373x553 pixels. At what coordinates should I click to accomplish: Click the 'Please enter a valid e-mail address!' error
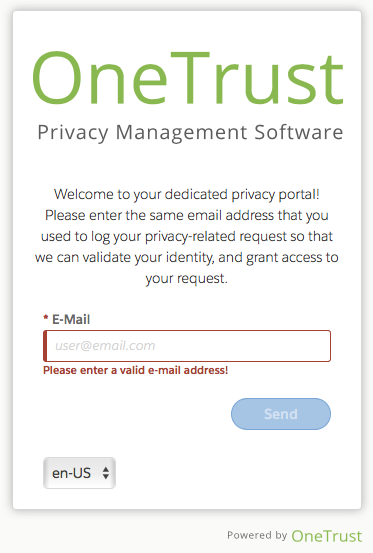pyautogui.click(x=135, y=370)
